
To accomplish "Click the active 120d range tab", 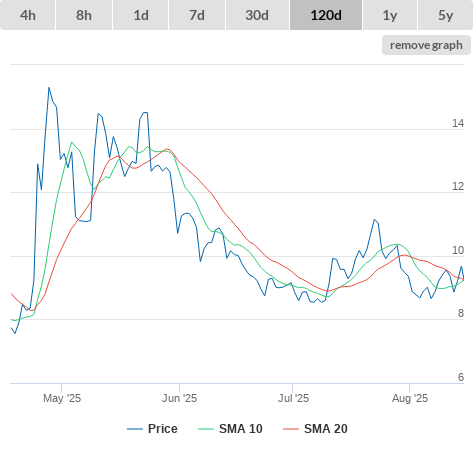I will pyautogui.click(x=326, y=15).
